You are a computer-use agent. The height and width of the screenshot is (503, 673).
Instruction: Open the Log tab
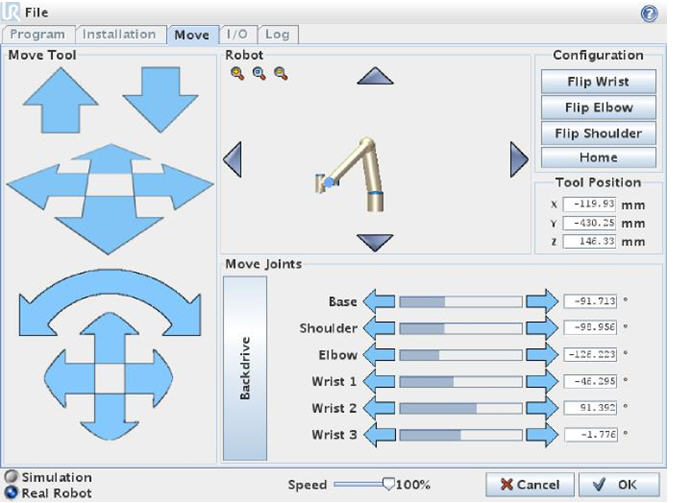click(x=277, y=34)
